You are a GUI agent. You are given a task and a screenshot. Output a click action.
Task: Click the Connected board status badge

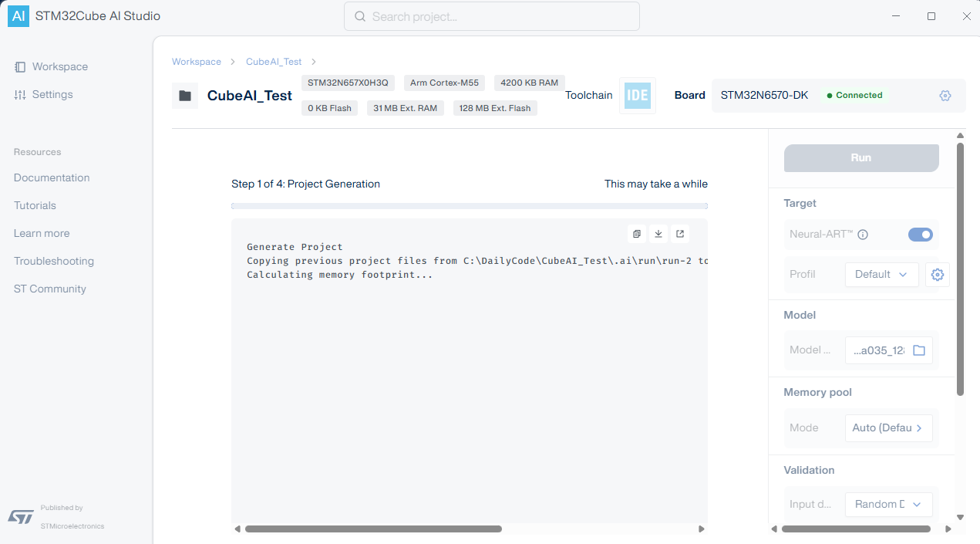pyautogui.click(x=854, y=96)
